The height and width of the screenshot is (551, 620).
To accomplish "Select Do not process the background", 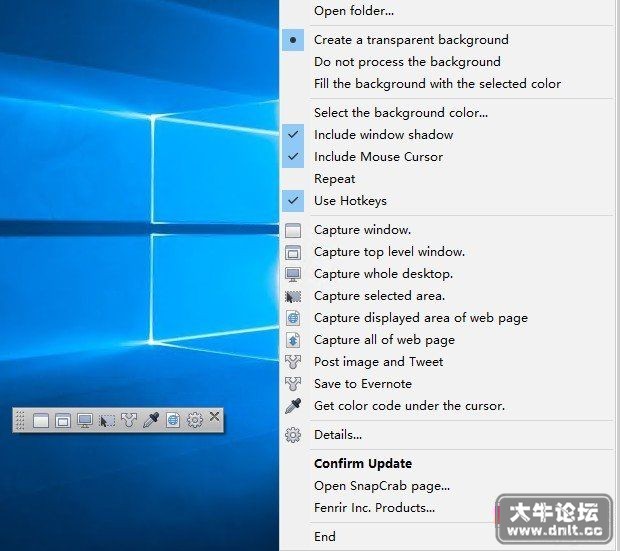I will click(x=447, y=62).
